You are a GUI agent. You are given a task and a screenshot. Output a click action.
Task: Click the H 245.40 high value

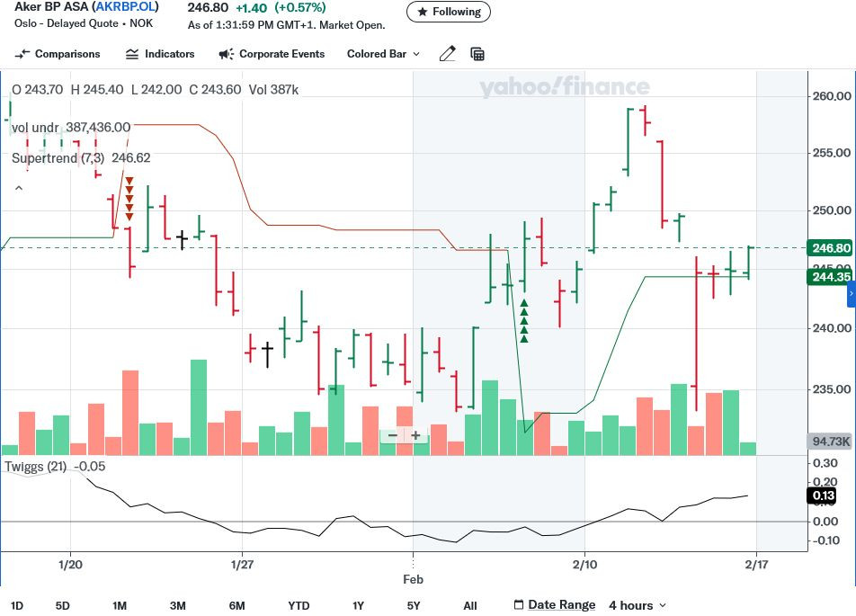point(97,90)
